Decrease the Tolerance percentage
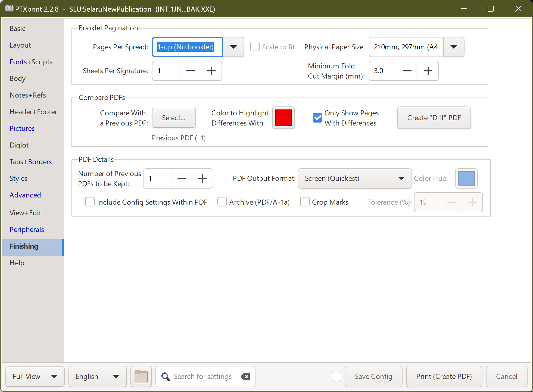 tap(451, 202)
